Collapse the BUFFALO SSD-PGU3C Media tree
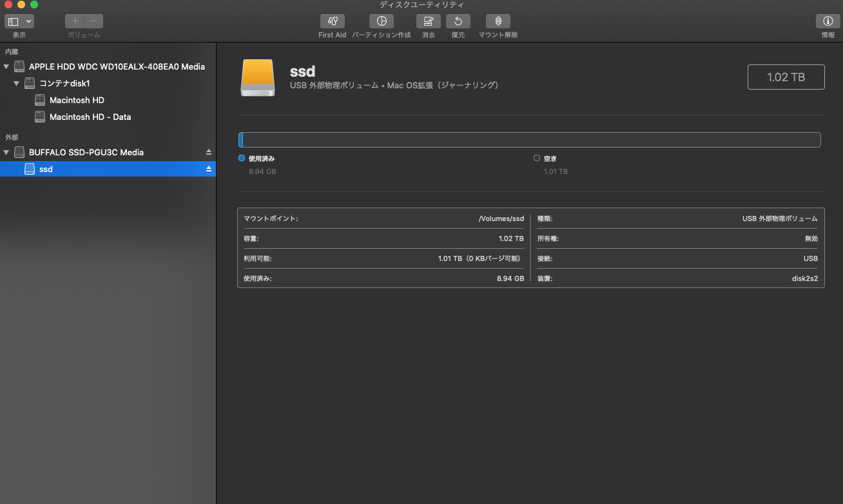Image resolution: width=843 pixels, height=504 pixels. [x=6, y=153]
